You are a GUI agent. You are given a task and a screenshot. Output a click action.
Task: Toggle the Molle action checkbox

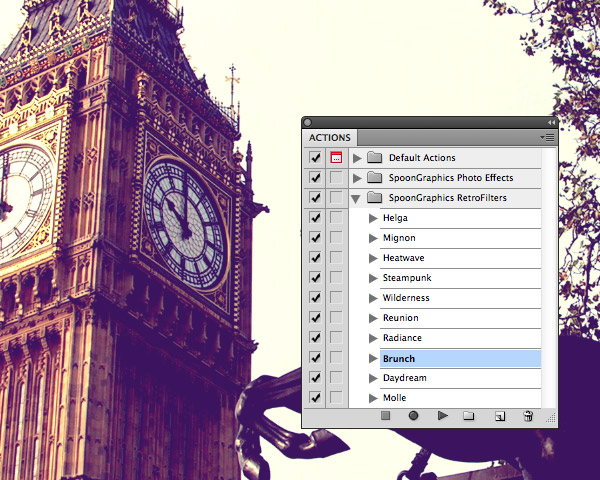point(315,397)
